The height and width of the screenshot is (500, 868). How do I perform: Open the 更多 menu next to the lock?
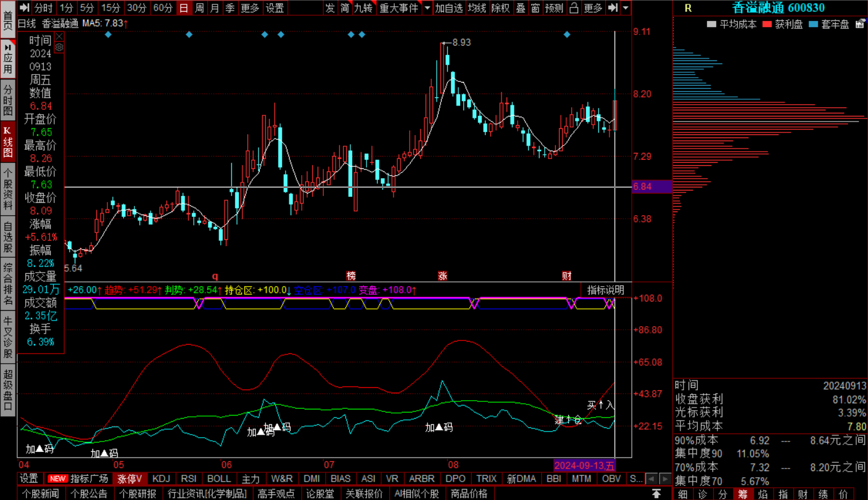tap(593, 8)
